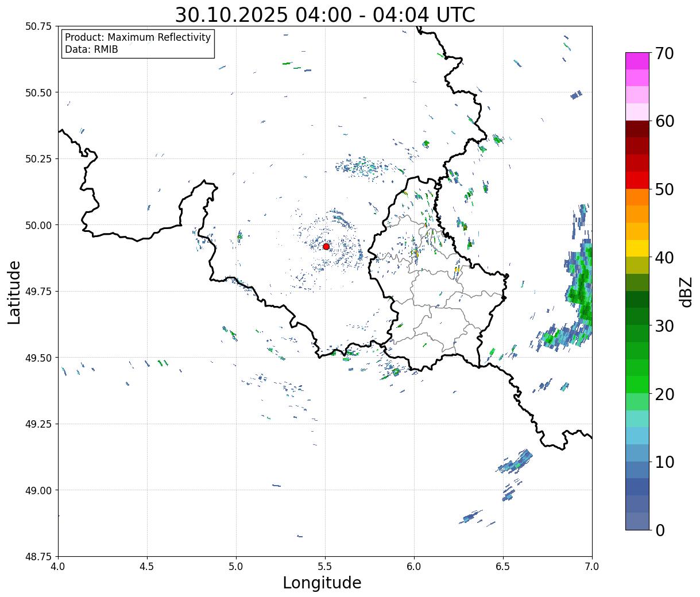This screenshot has width=700, height=597.
Task: Click the latitude tick label 50.75
Action: (x=38, y=26)
